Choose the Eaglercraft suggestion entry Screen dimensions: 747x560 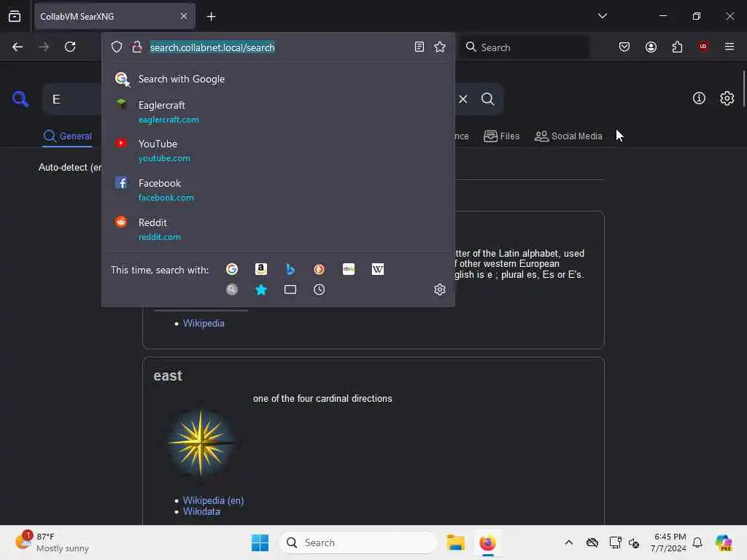[278, 112]
